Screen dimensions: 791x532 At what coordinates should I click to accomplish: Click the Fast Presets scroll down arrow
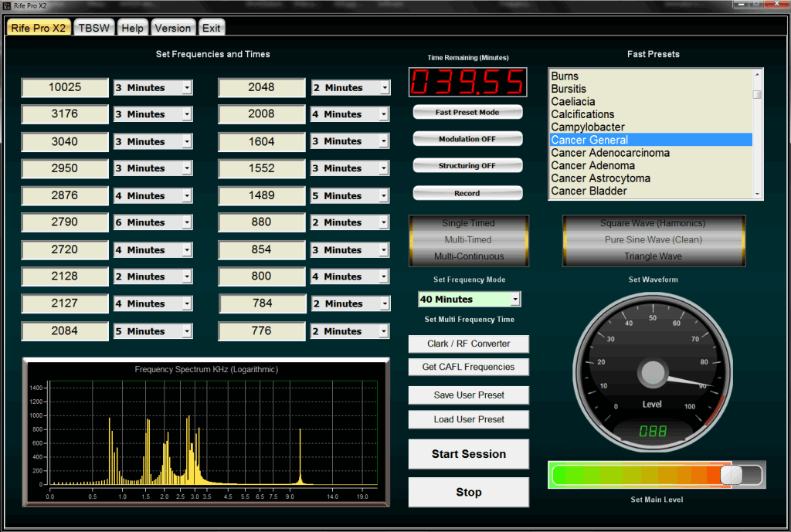[757, 194]
